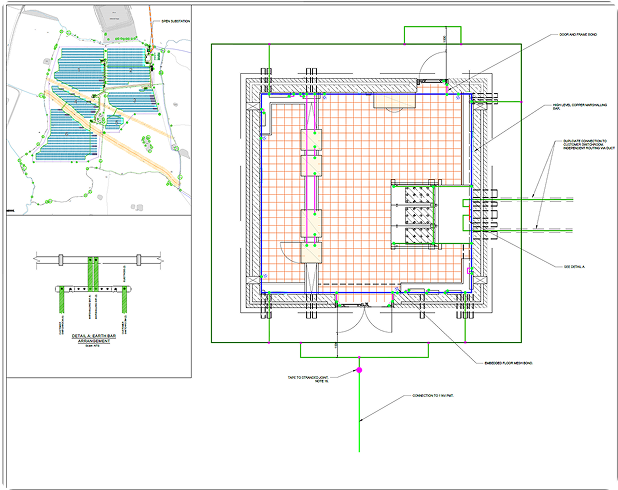
Task: Click the right green customer strap in Detail A
Action: [124, 300]
